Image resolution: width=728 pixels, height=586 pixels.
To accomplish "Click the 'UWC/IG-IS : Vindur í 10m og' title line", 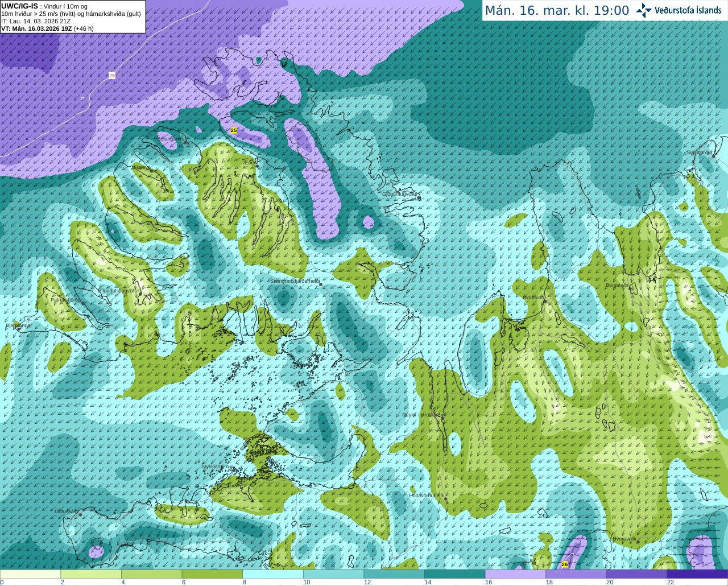I will point(44,6).
